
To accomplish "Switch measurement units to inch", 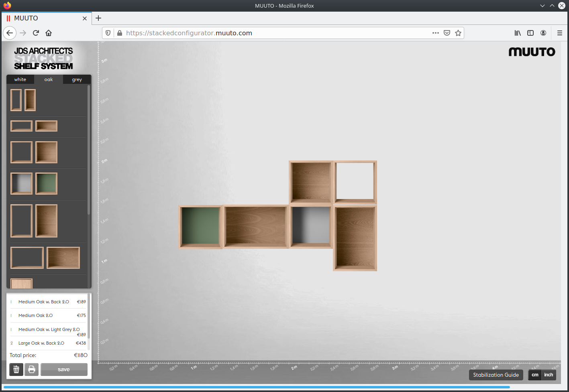I will point(549,375).
